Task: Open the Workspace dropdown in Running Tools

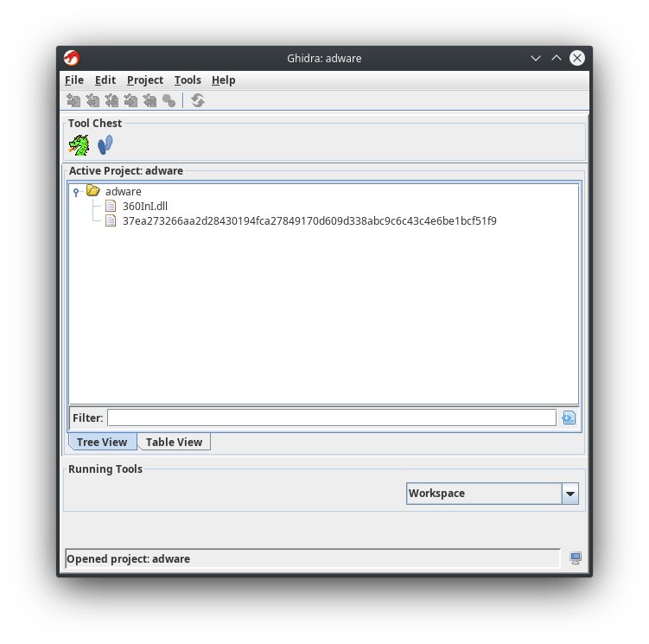Action: 569,494
